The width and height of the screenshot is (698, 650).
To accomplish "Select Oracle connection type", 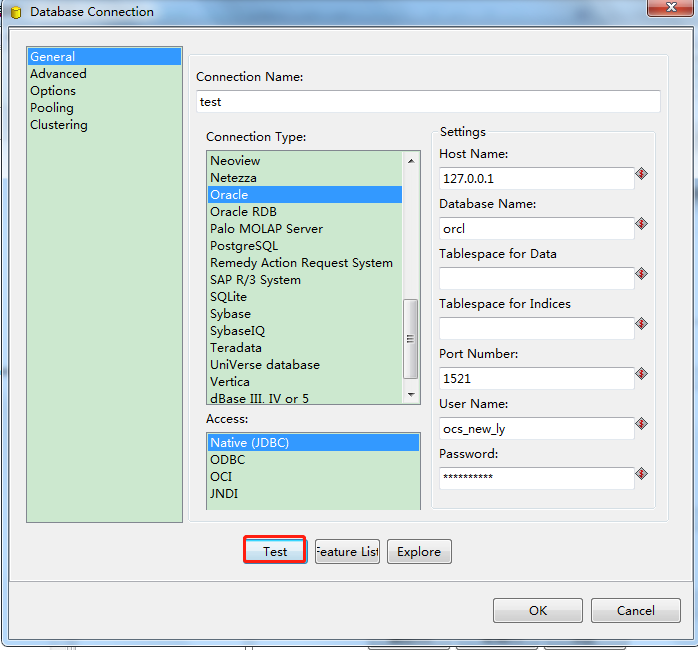I will (305, 195).
